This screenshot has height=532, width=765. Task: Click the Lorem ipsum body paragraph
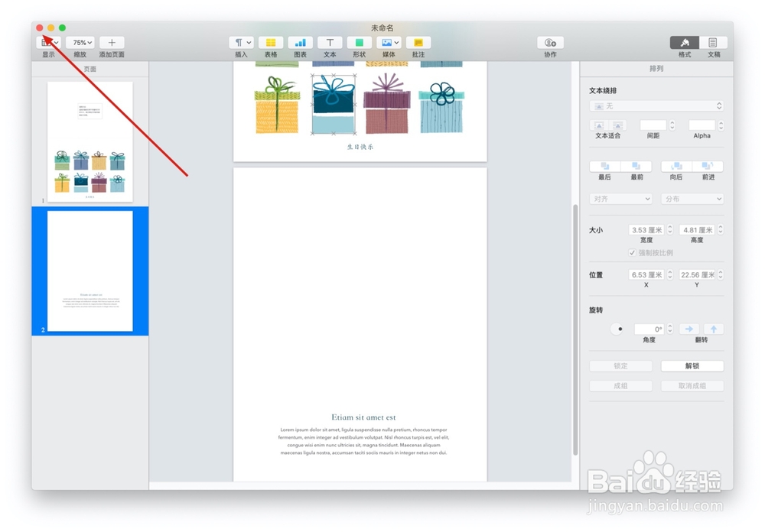click(x=363, y=441)
